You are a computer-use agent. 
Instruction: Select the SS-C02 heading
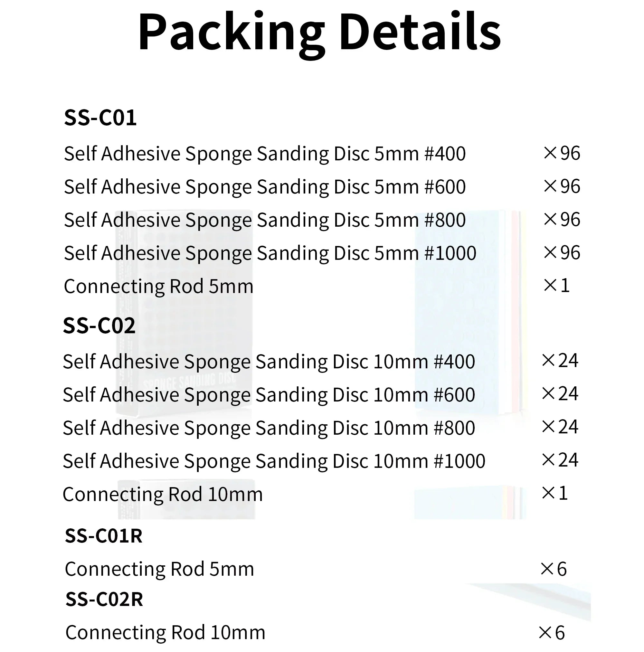[99, 326]
